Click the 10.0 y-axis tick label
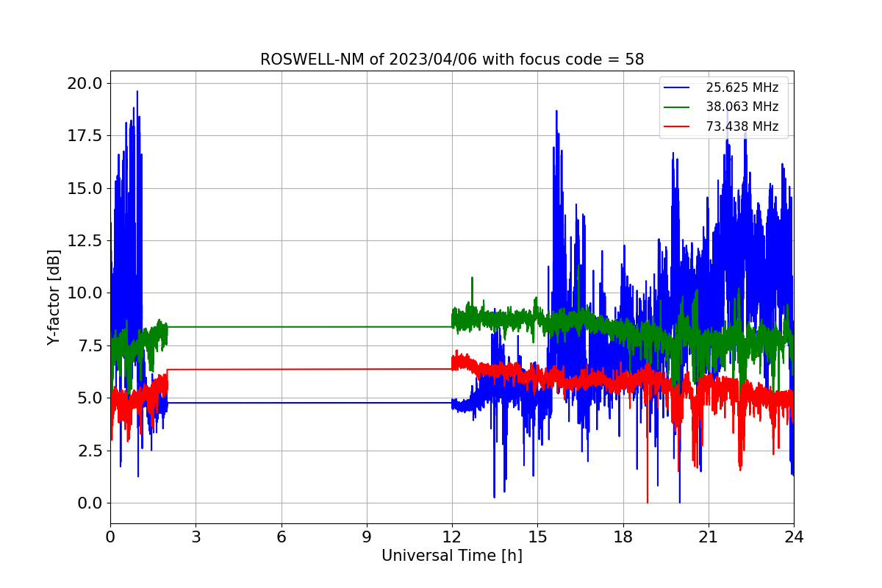Image resolution: width=882 pixels, height=588 pixels. tap(85, 293)
